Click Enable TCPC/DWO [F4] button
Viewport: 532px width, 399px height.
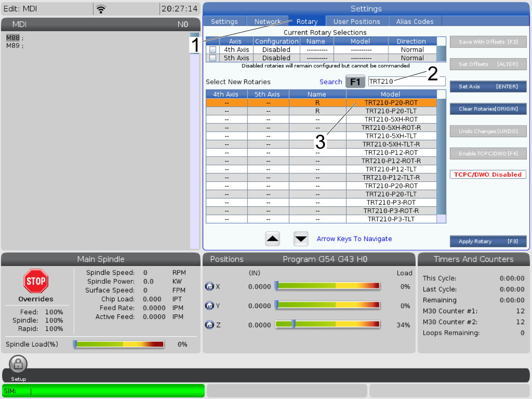point(488,153)
